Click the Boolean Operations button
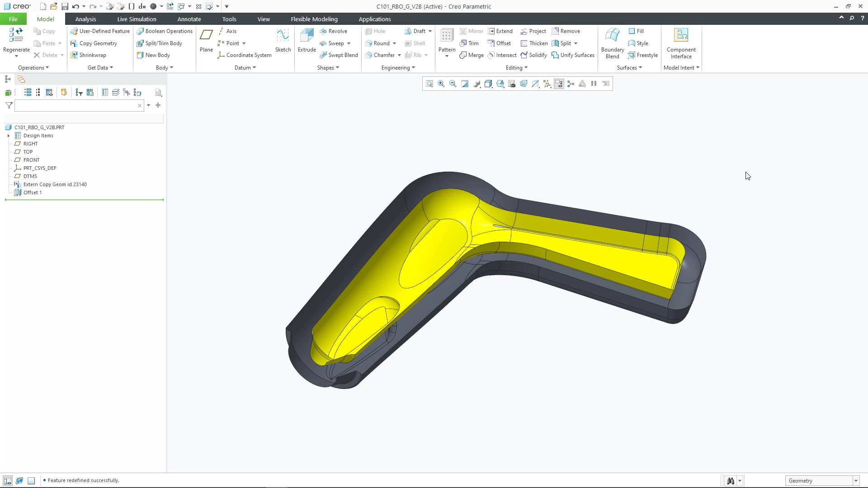Viewport: 868px width, 488px height. (x=165, y=31)
